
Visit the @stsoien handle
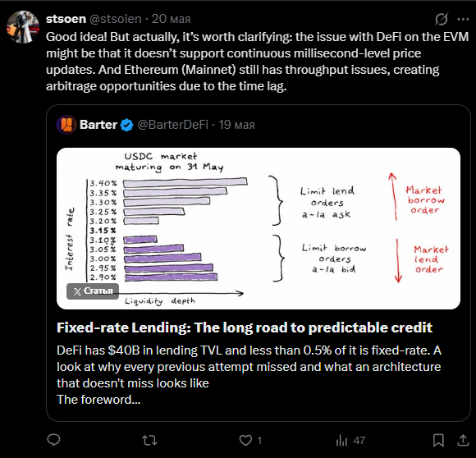point(116,19)
